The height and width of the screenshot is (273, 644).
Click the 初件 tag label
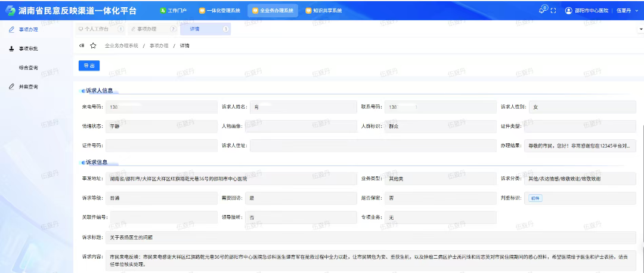click(535, 198)
